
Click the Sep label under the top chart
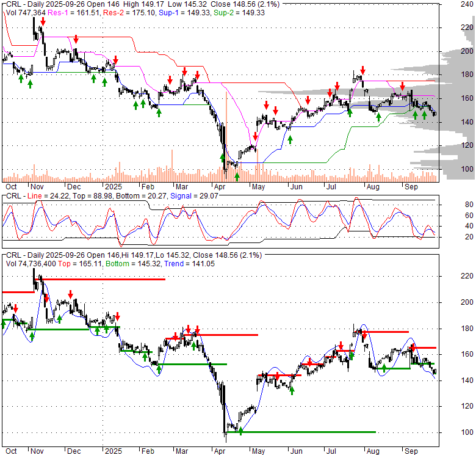coord(411,186)
